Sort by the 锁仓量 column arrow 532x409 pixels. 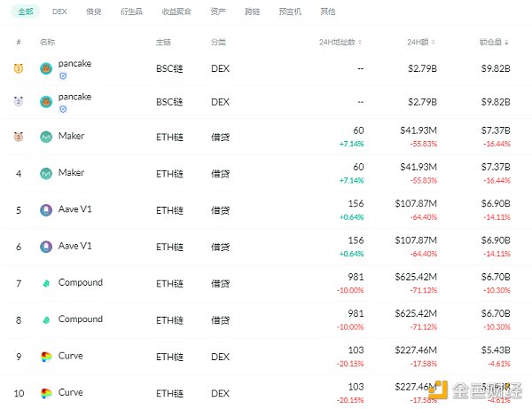pos(509,43)
